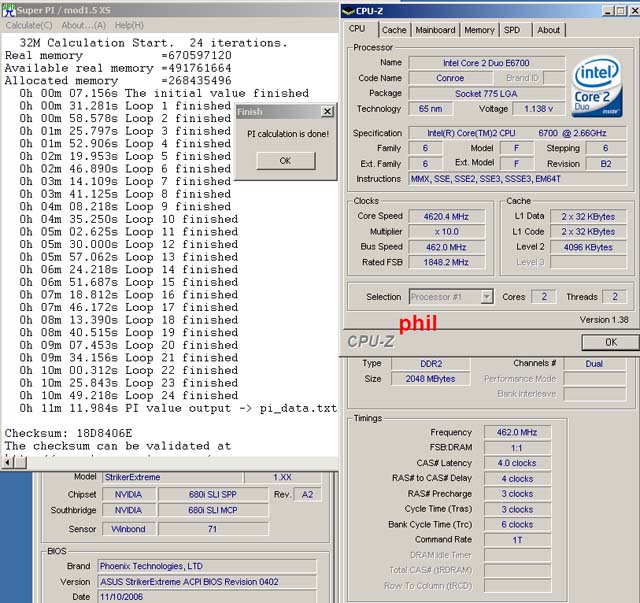
Task: Click the Technology value 65 nm
Action: [x=431, y=109]
